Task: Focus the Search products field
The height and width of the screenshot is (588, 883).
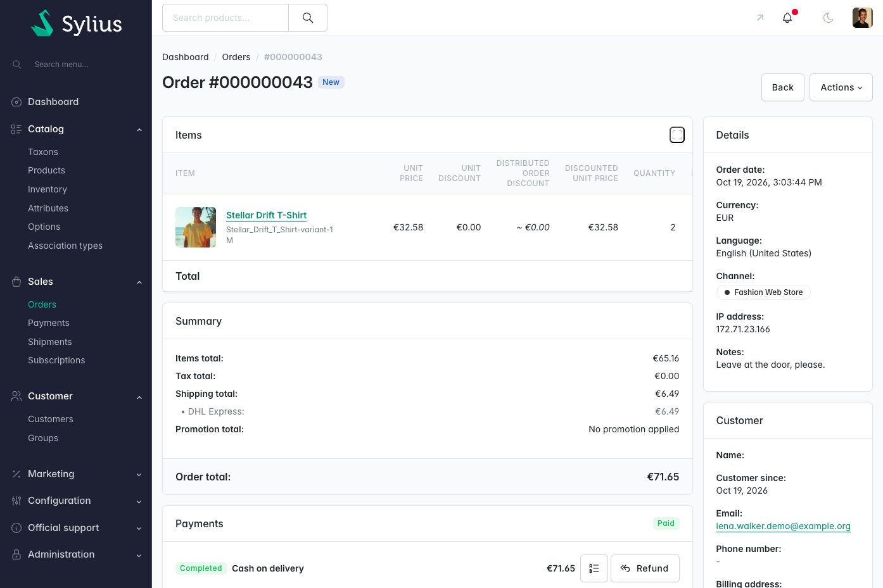Action: (x=226, y=18)
